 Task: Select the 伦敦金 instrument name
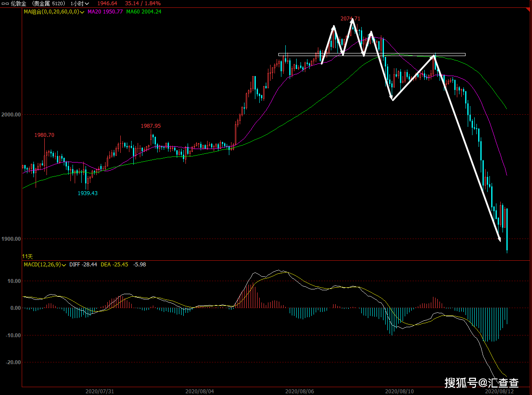(17, 3)
